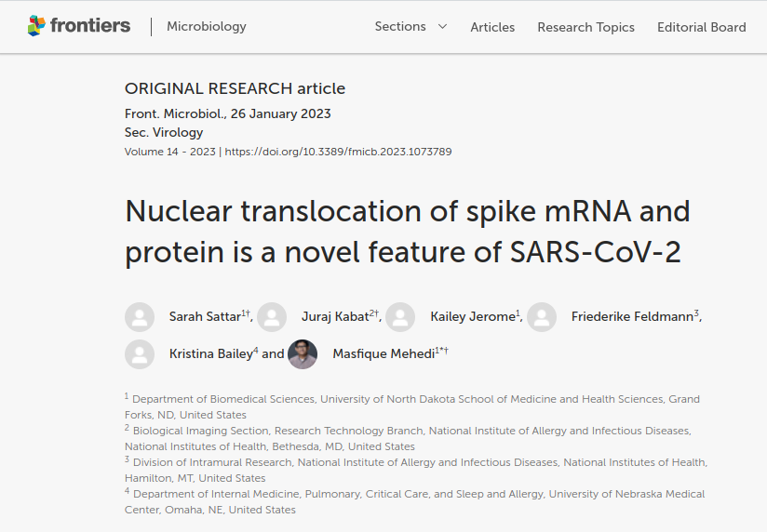This screenshot has height=532, width=767.
Task: Click author name Juraj Kabat
Action: 335,317
